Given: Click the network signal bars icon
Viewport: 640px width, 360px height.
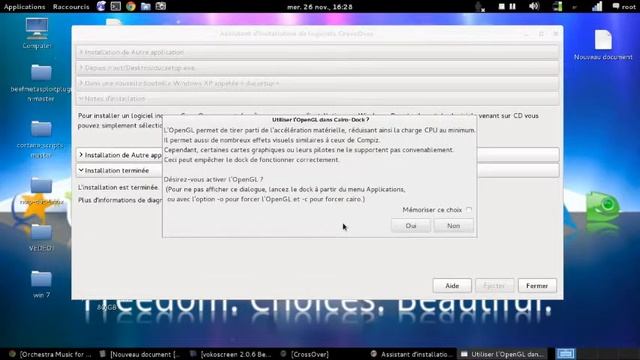Looking at the screenshot, I should click(x=597, y=6).
